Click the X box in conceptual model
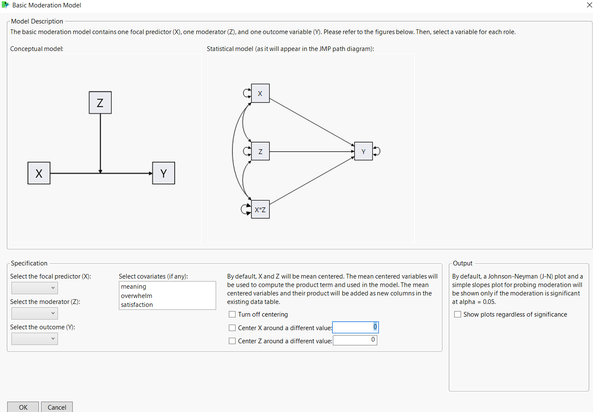Image resolution: width=593 pixels, height=412 pixels. (39, 173)
